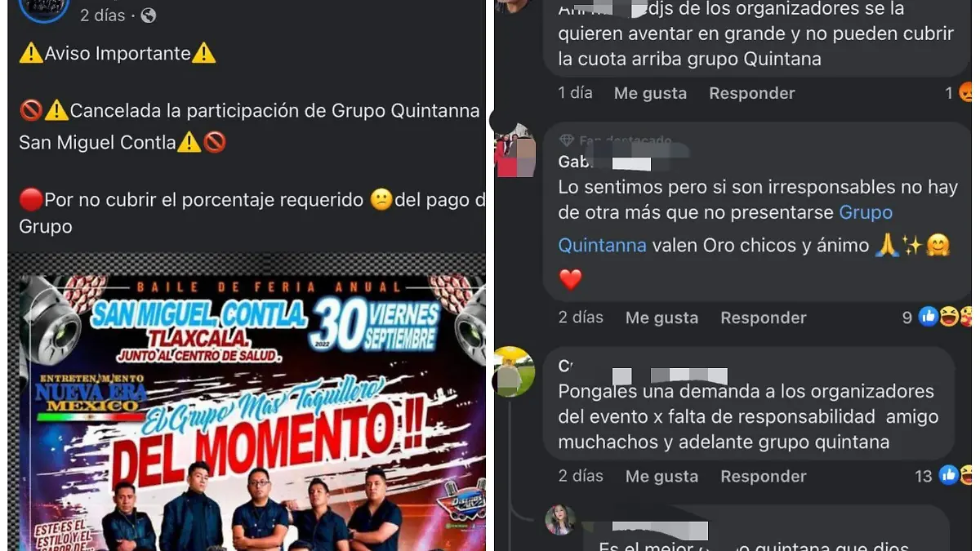The width and height of the screenshot is (980, 551).
Task: Open the 2 días timestamp under Gab's comment
Action: pos(581,318)
